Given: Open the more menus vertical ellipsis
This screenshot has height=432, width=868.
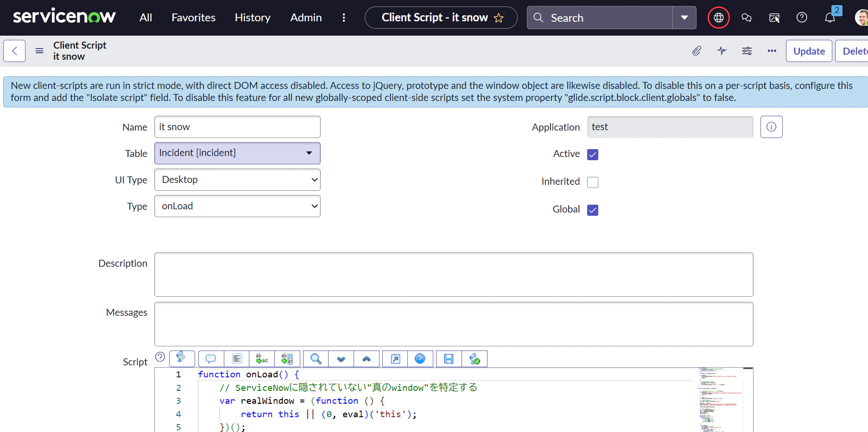Looking at the screenshot, I should [343, 18].
